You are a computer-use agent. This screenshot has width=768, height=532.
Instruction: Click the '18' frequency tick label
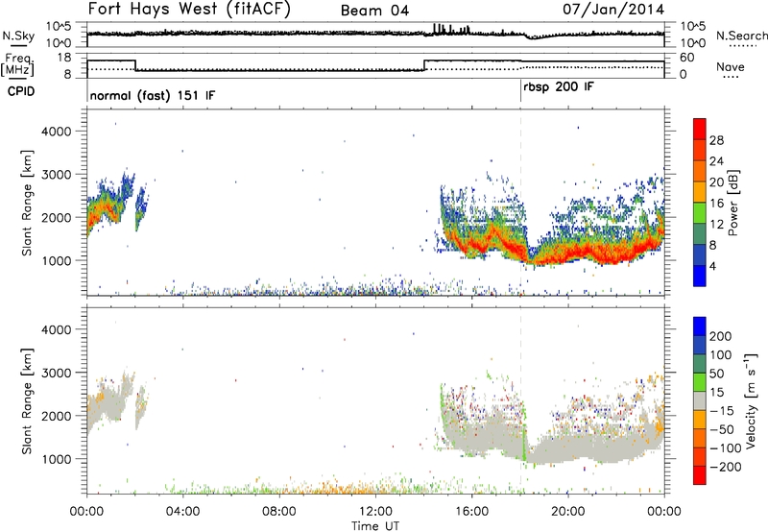[63, 58]
